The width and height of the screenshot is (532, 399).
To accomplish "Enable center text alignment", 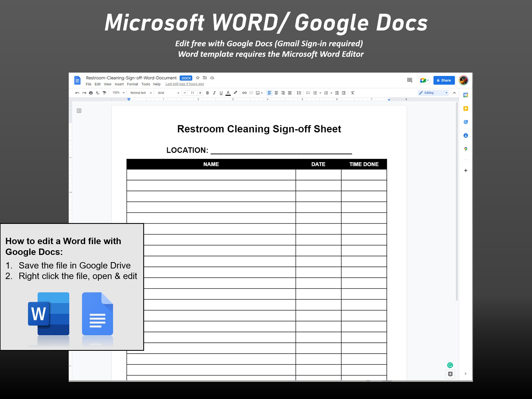I will pos(276,93).
